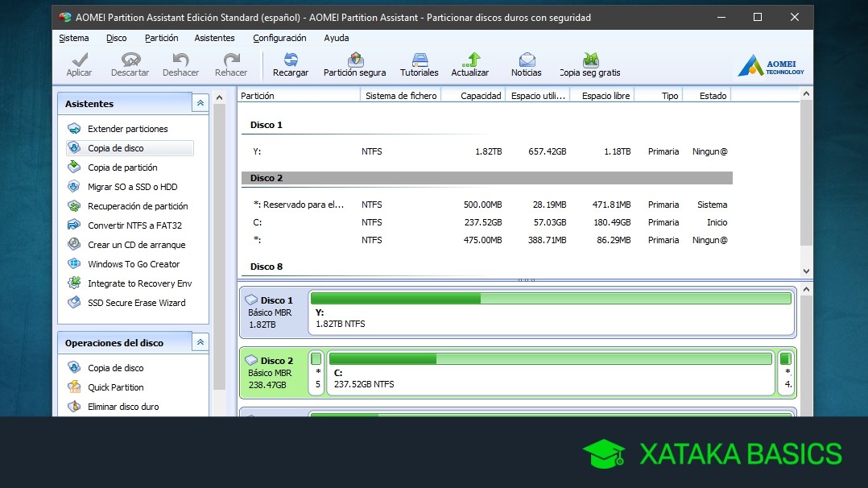
Task: Open Partición segura tool
Action: (355, 64)
